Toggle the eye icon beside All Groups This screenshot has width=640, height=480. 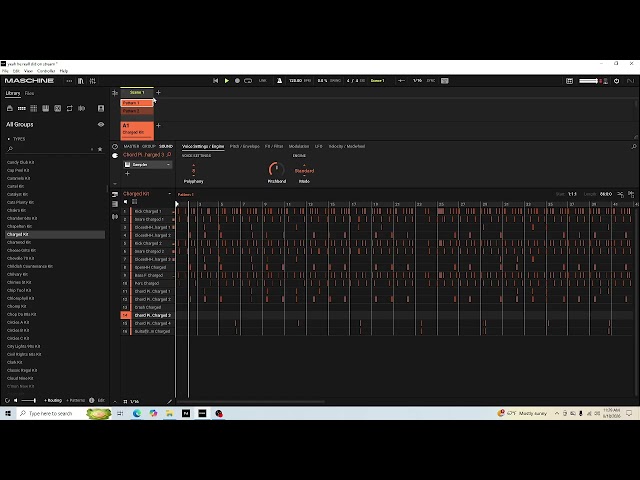(101, 124)
